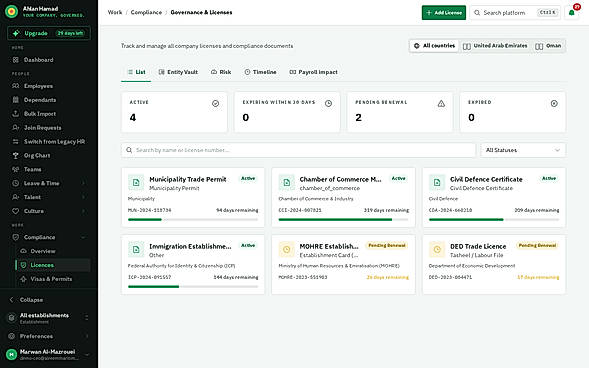Click the Add License button
The height and width of the screenshot is (368, 589).
[x=444, y=12]
